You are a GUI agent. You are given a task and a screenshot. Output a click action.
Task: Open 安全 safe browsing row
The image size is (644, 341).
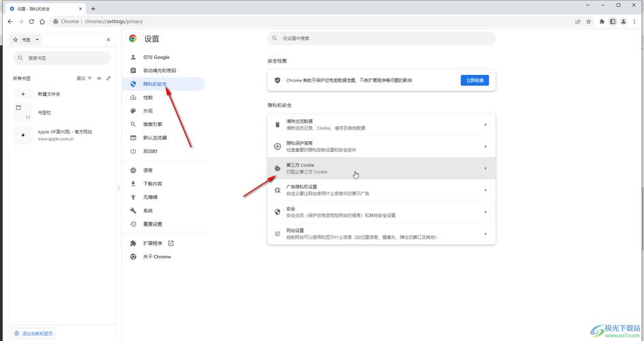coord(381,211)
